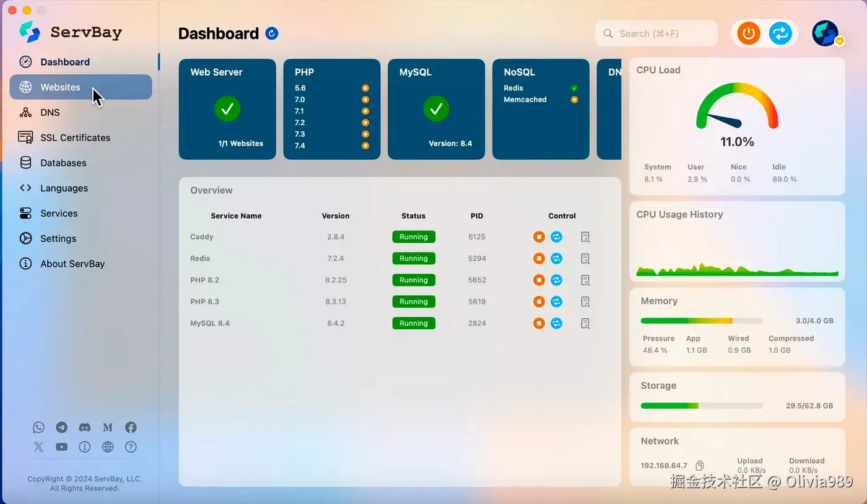Open Services in the sidebar
Image resolution: width=867 pixels, height=504 pixels.
[81, 213]
